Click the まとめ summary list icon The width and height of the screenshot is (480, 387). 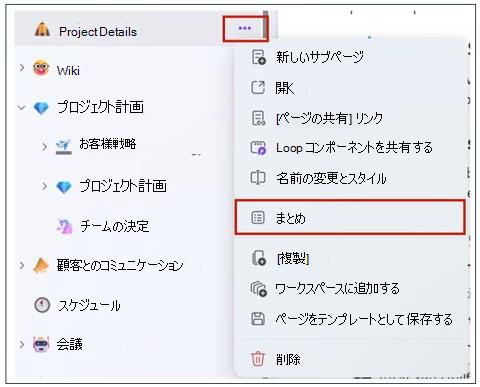(x=258, y=218)
